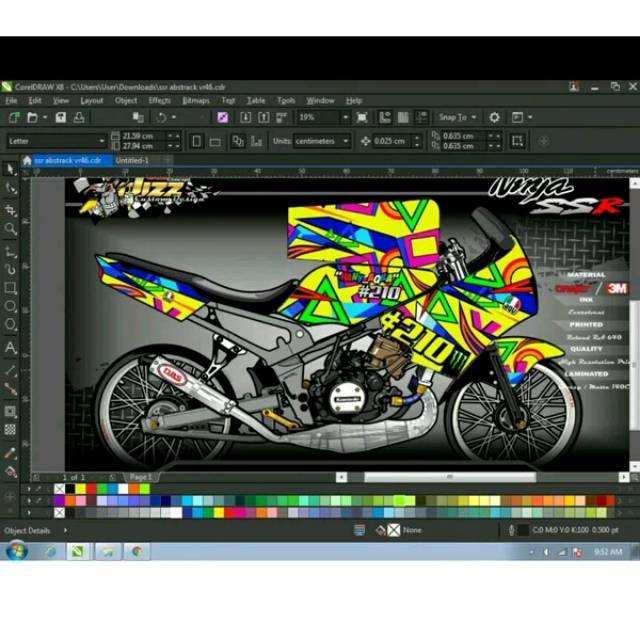Switch to the Untitled-1 document tab
Image resolution: width=640 pixels, height=640 pixels.
pyautogui.click(x=132, y=160)
